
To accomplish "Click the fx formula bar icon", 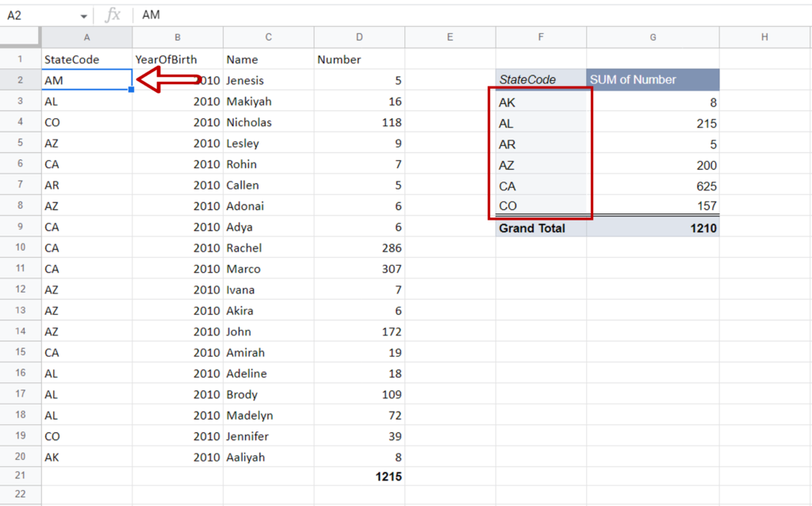I will coord(112,14).
